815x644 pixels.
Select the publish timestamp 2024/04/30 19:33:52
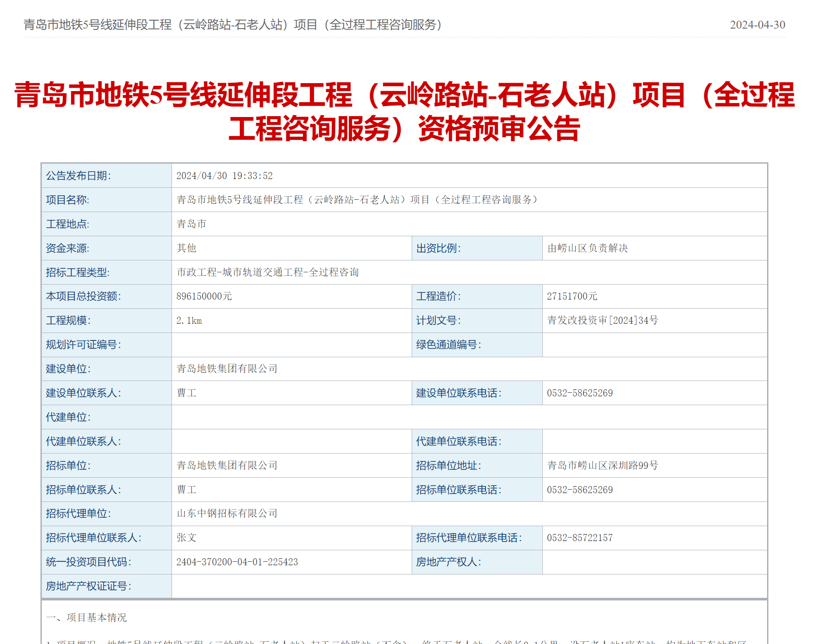coord(224,176)
